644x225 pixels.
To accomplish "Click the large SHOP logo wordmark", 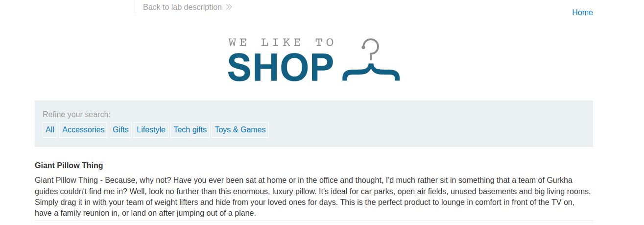I will point(281,68).
